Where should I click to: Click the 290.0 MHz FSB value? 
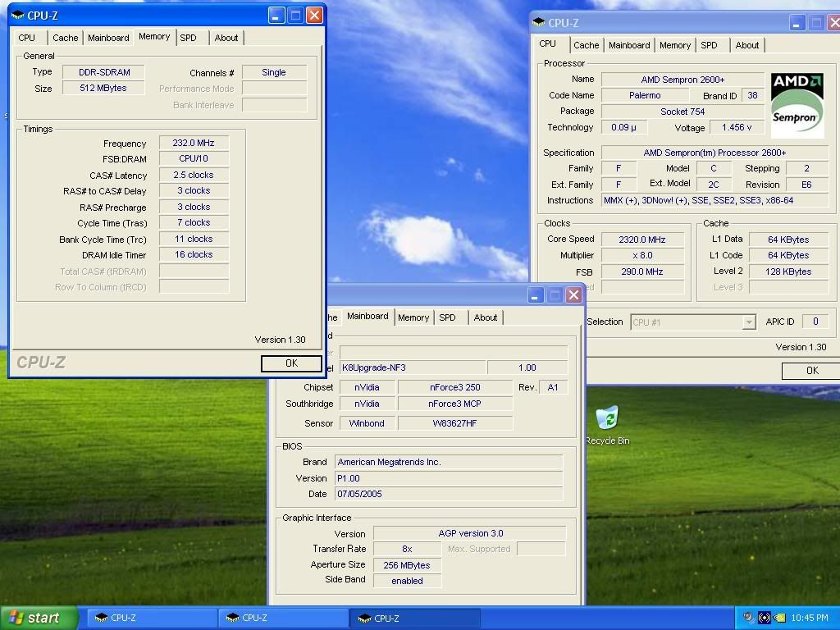point(642,272)
